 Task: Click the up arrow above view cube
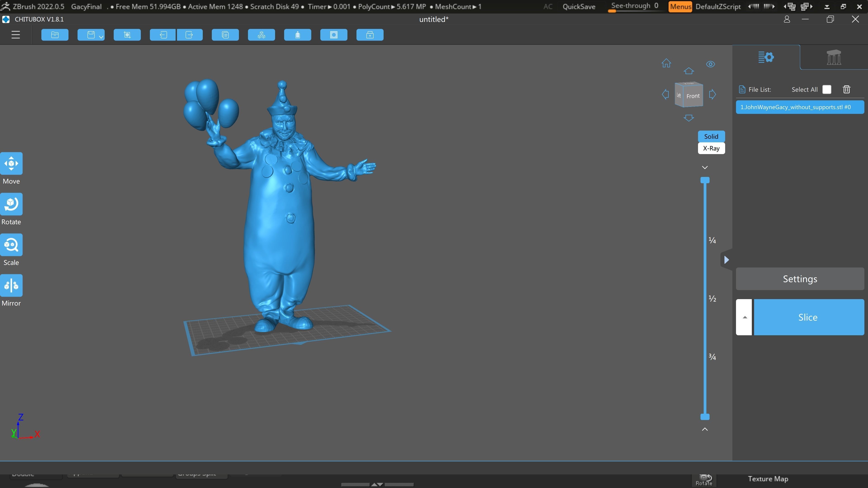pos(689,71)
